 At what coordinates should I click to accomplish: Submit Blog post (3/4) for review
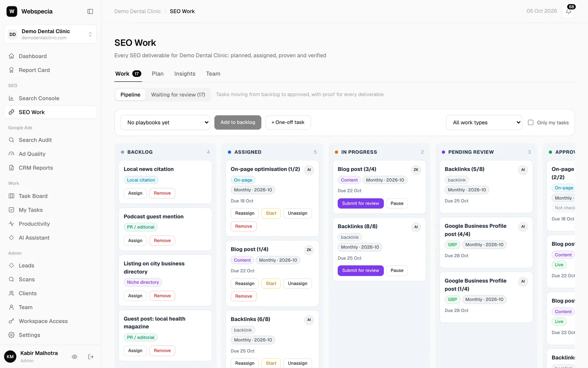click(x=361, y=204)
